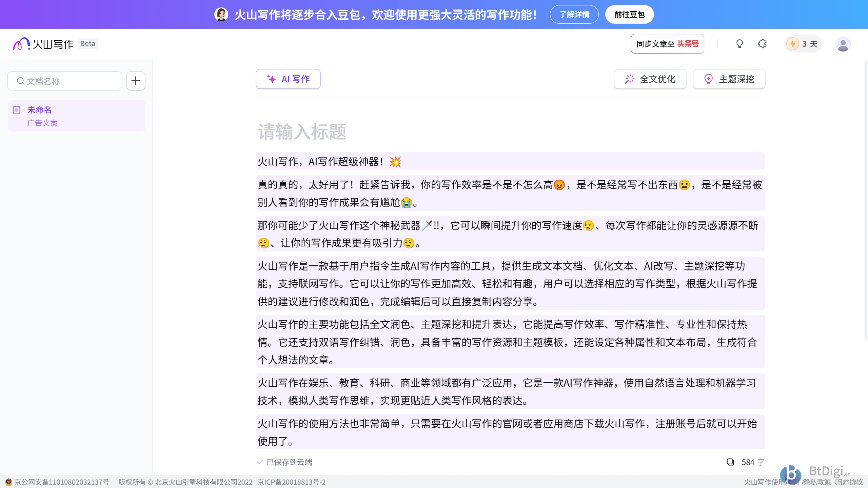Click paragraph starting 那你可能少了火山写作
The height and width of the screenshot is (488, 868).
click(510, 234)
